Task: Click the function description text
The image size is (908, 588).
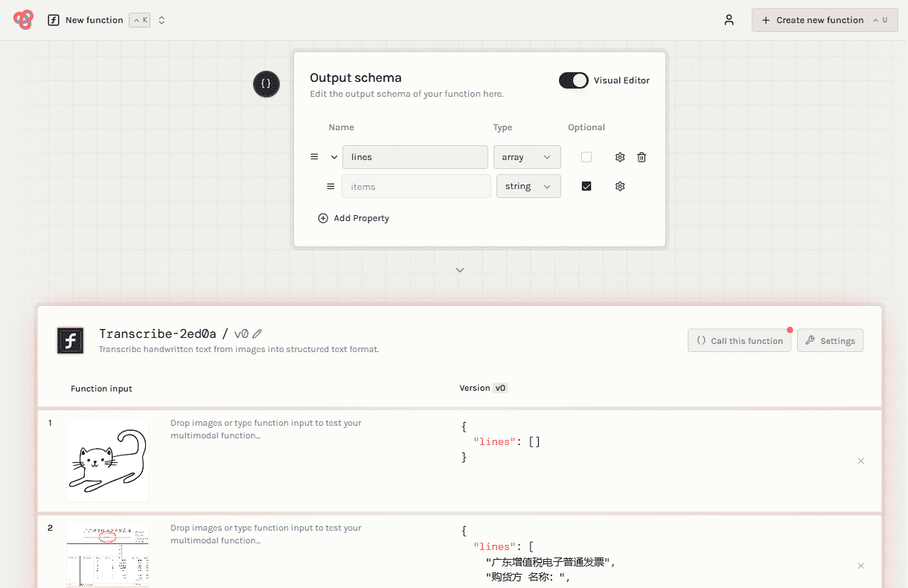Action: (x=239, y=349)
